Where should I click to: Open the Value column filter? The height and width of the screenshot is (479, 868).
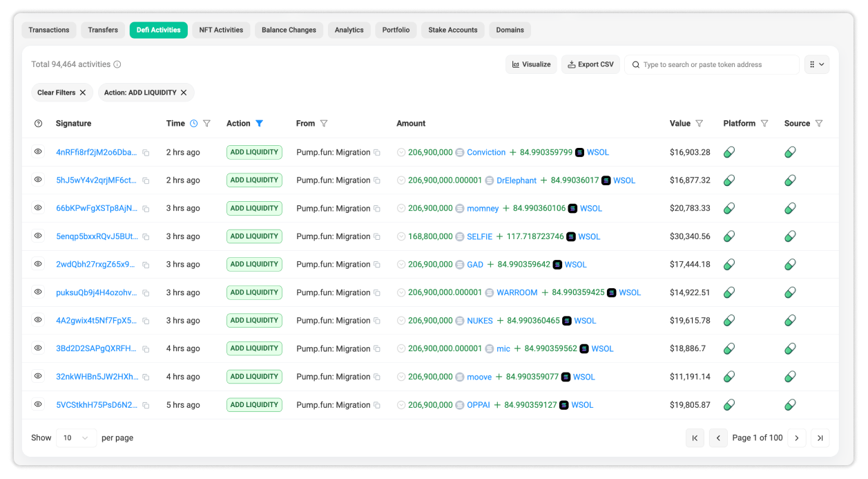pyautogui.click(x=700, y=124)
